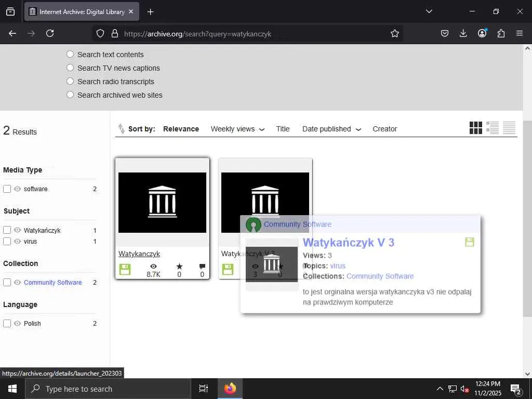Open Task View on the taskbar
Viewport: 532px width, 399px height.
203,389
